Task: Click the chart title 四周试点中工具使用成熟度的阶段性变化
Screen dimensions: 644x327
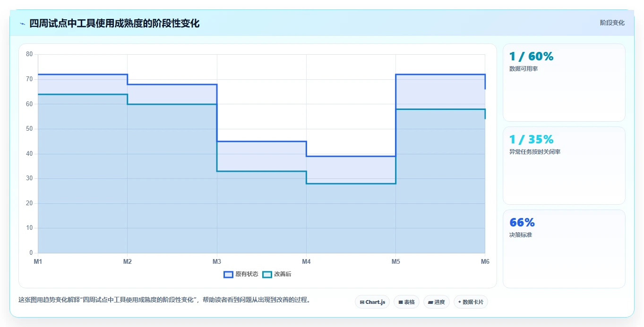Action: [x=114, y=23]
